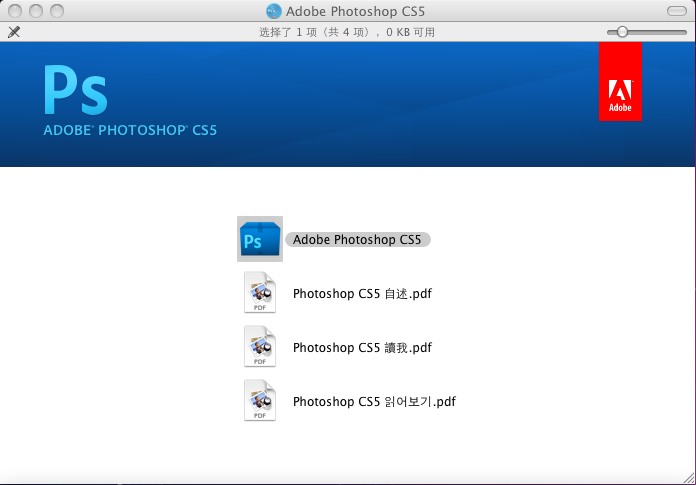Click the red Adobe logo badge
696x485 pixels.
pyautogui.click(x=620, y=82)
